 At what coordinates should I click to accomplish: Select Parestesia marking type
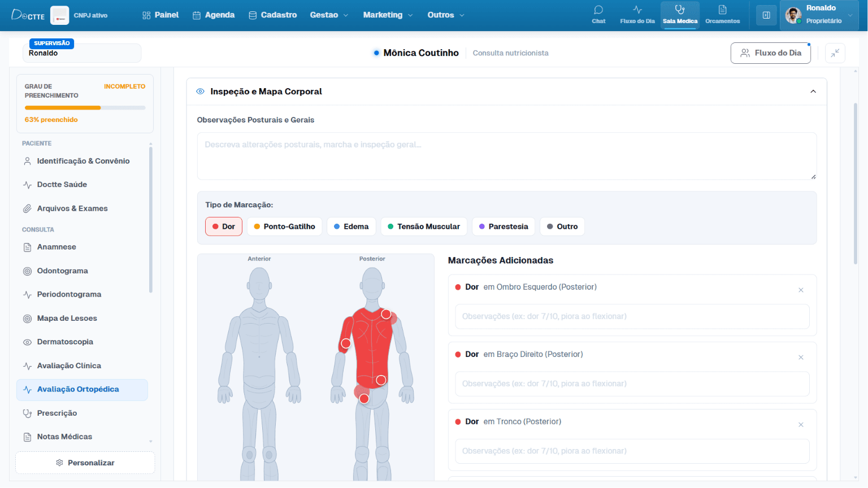[504, 226]
